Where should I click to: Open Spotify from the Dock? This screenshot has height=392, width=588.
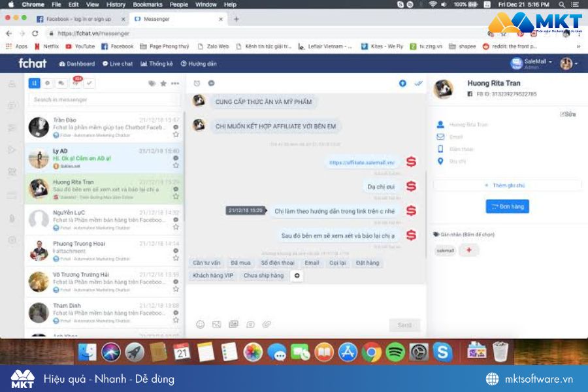tap(395, 352)
